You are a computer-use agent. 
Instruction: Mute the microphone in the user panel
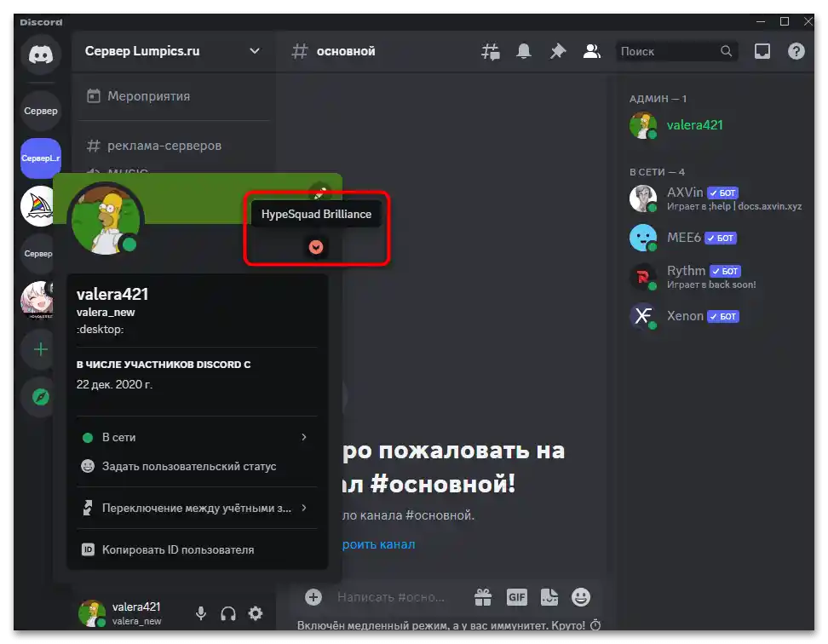click(x=201, y=613)
